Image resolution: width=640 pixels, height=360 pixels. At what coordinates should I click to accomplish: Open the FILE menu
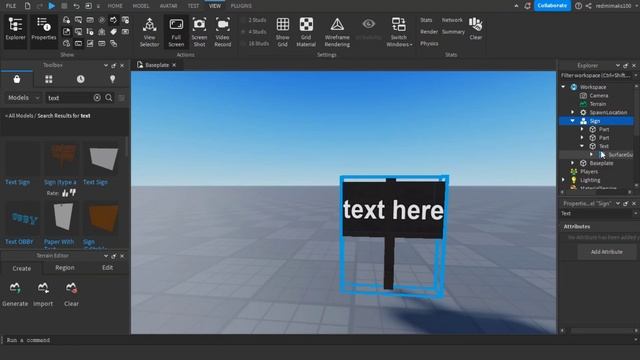[11, 6]
